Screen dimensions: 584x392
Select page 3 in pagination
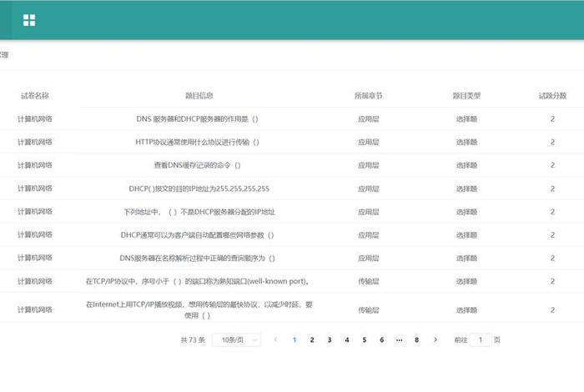330,340
